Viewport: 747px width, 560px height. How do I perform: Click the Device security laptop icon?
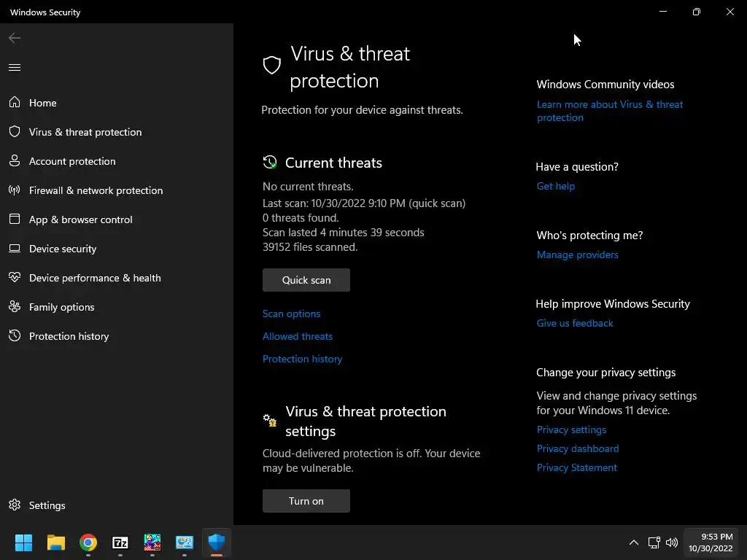[x=15, y=249]
